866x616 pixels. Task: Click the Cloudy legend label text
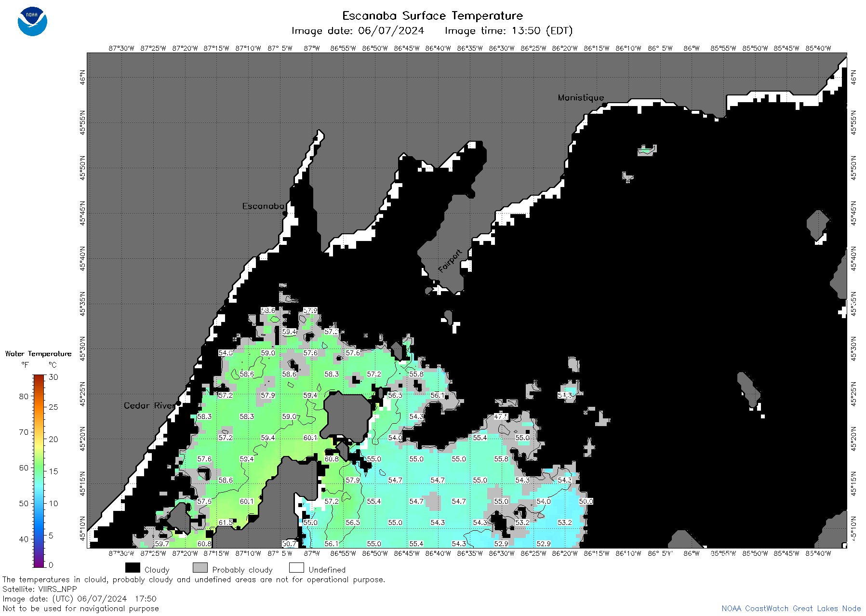[x=157, y=570]
